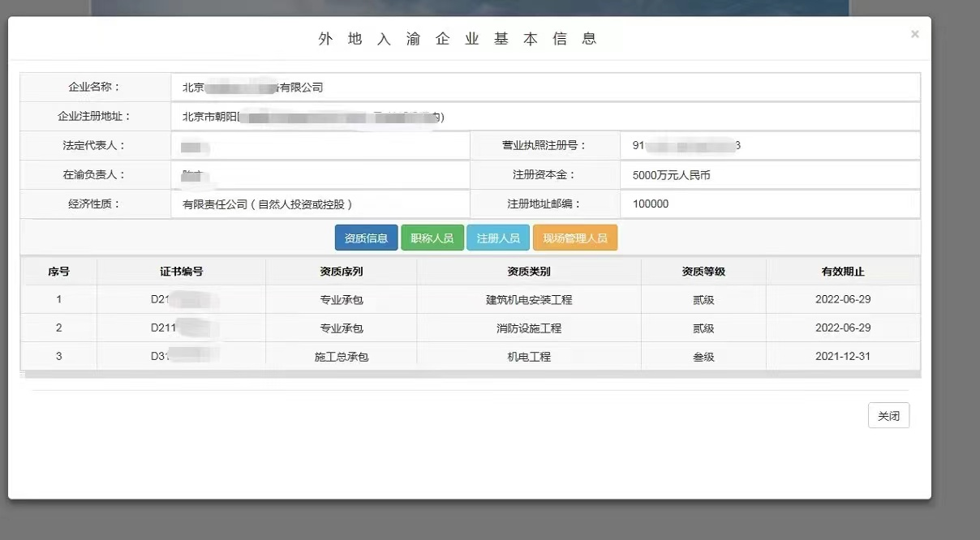Click the 有效期止 column header
Viewport: 980px width, 540px height.
(842, 271)
